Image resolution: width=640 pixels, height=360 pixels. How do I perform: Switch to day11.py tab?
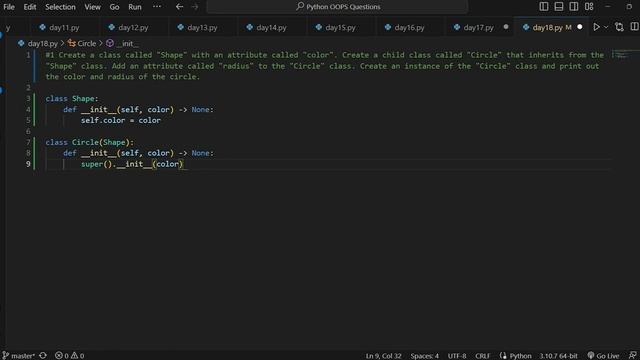pyautogui.click(x=64, y=27)
